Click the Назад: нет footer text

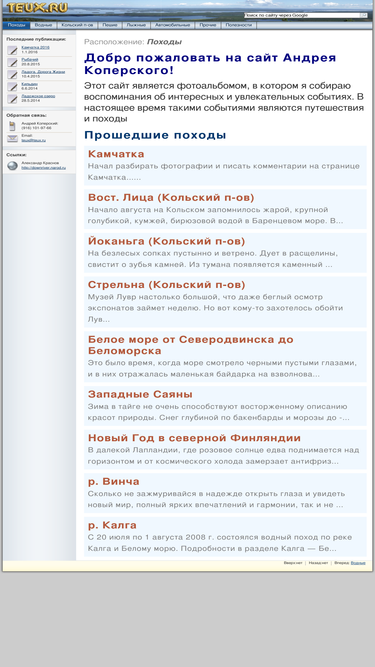coord(318,563)
